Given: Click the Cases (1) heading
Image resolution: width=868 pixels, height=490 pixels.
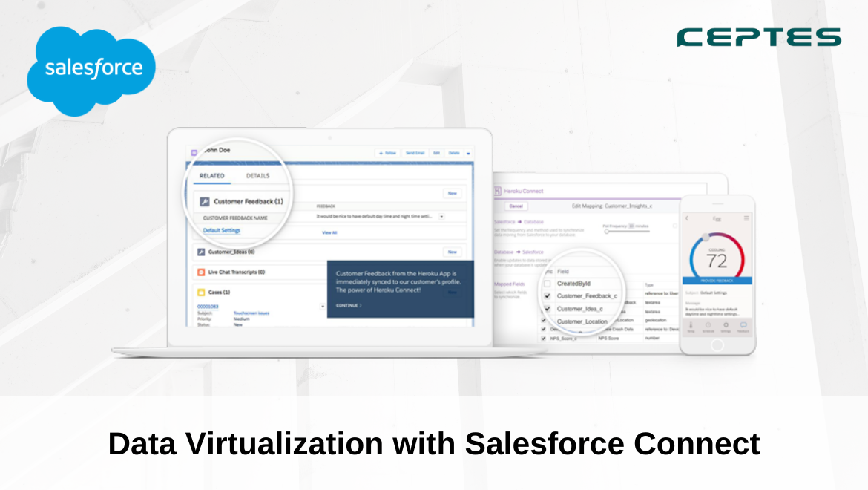Looking at the screenshot, I should [219, 292].
